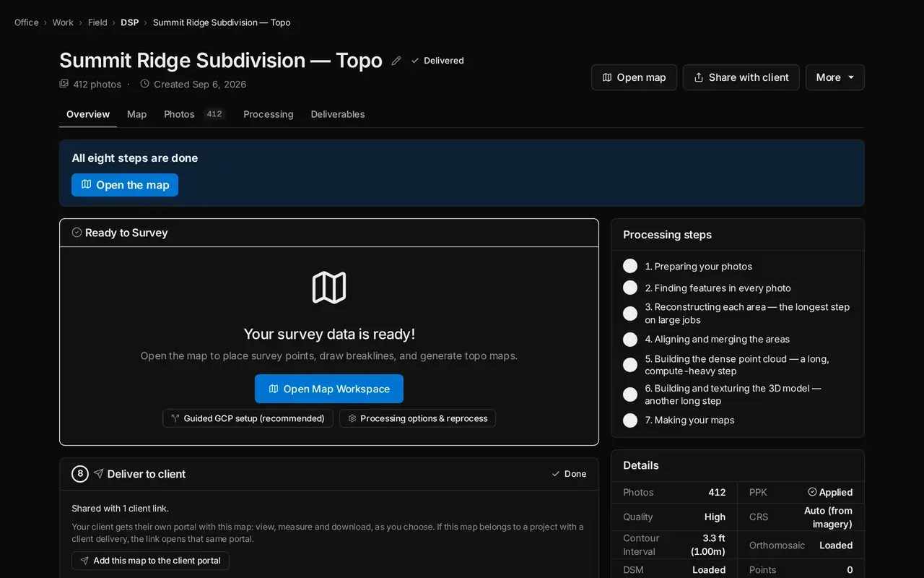
Task: Click step 7 Making your maps status circle
Action: coord(630,420)
